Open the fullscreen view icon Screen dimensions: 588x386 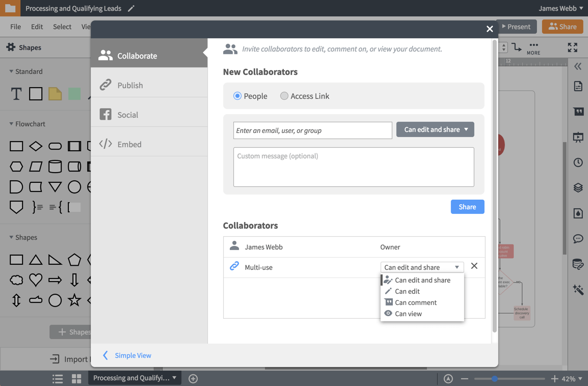(x=573, y=47)
